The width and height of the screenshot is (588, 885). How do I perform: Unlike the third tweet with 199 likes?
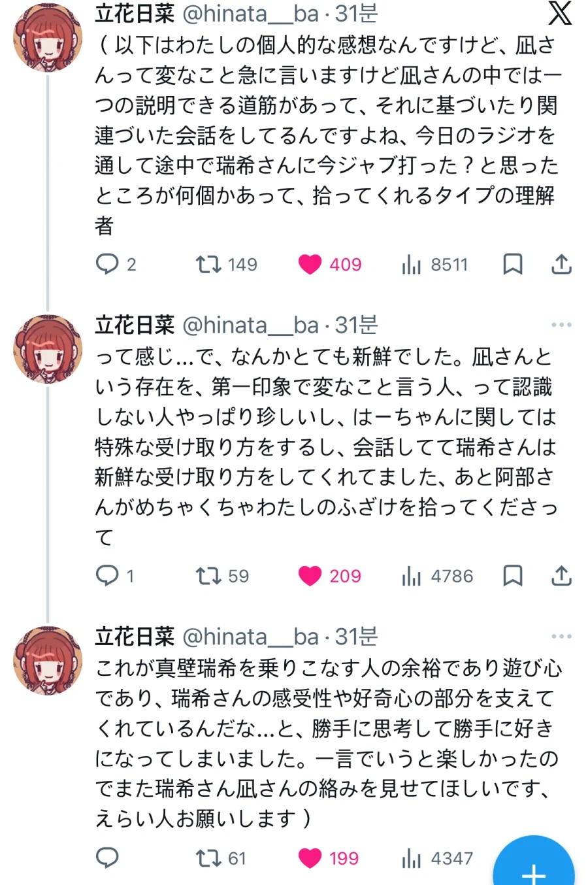(310, 858)
